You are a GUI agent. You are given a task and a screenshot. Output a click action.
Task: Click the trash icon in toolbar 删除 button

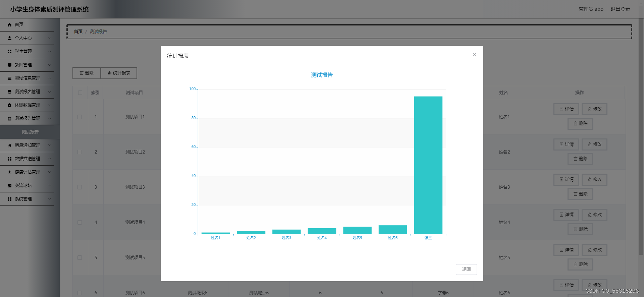point(82,73)
